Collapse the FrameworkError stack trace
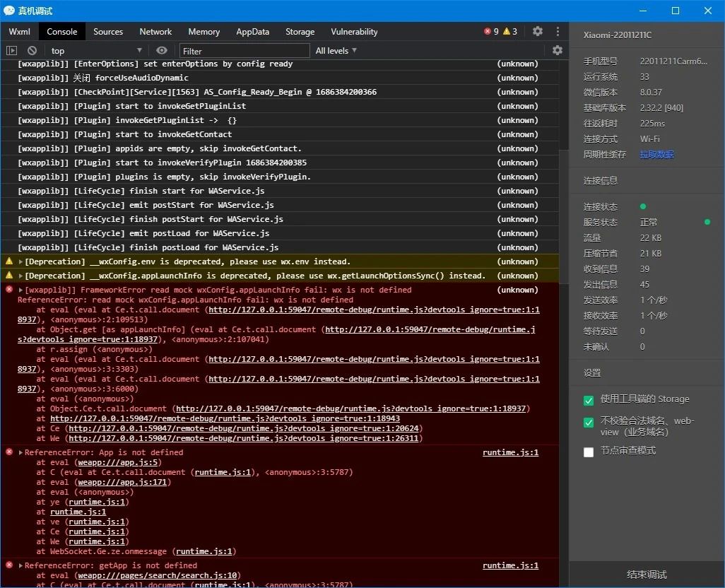 coord(20,290)
